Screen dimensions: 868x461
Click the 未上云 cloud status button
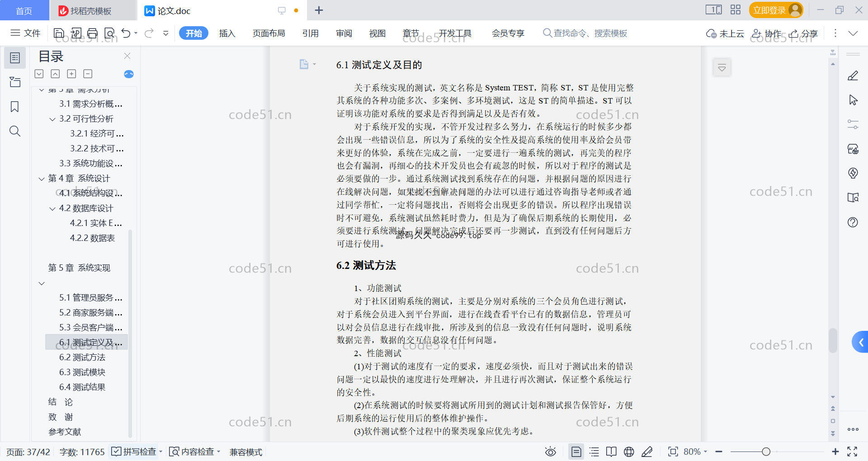pos(725,33)
